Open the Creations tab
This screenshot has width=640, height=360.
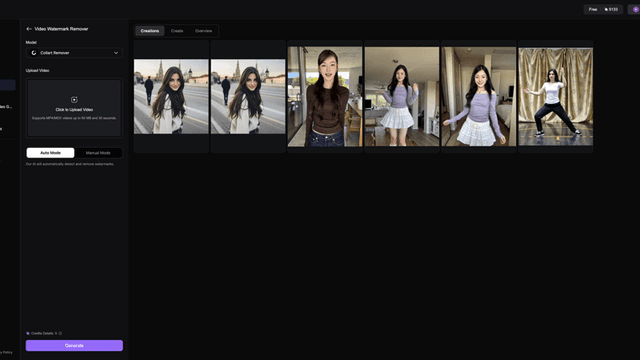click(150, 31)
